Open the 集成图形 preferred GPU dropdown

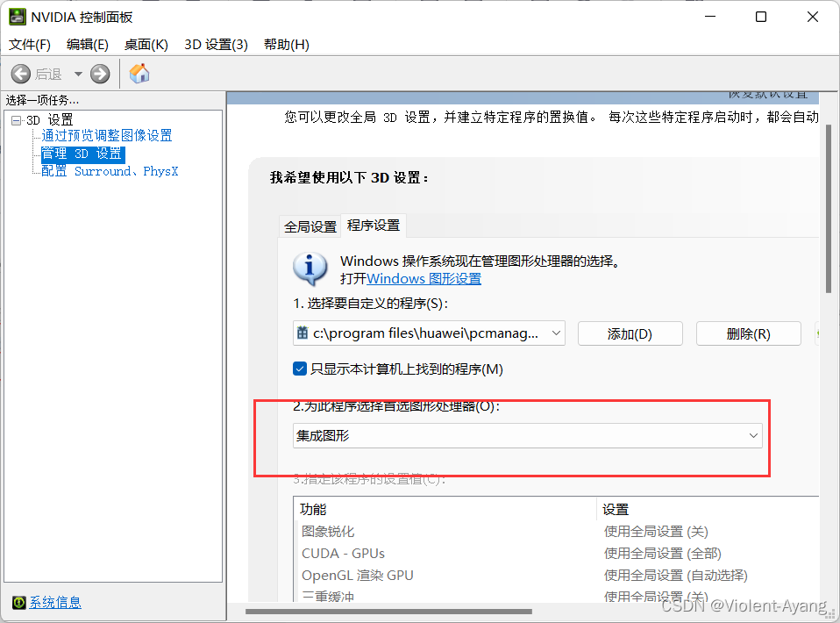[x=528, y=436]
